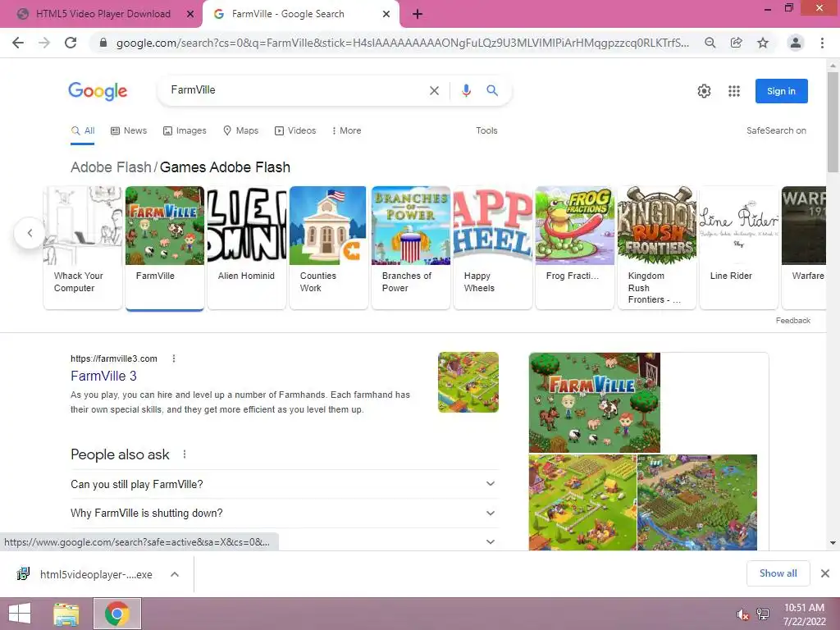
Task: Switch to Images results tab
Action: (x=185, y=130)
